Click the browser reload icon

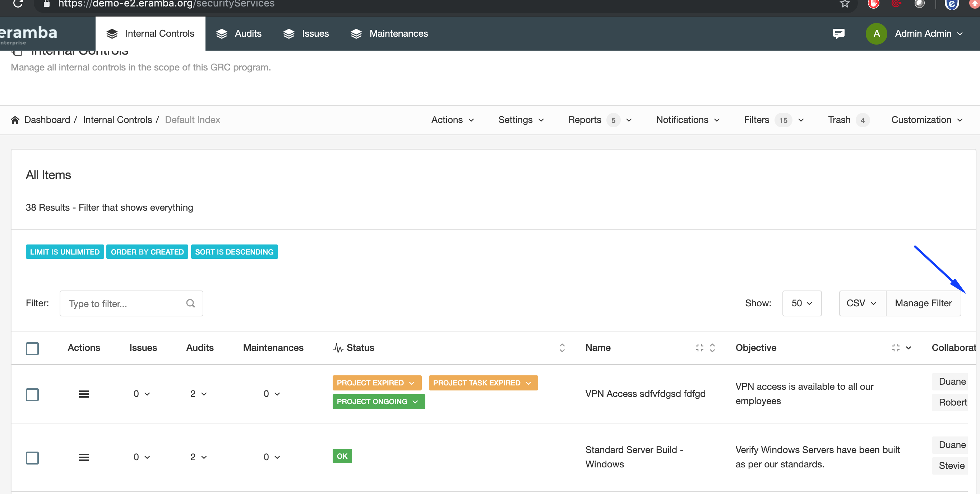click(x=18, y=4)
